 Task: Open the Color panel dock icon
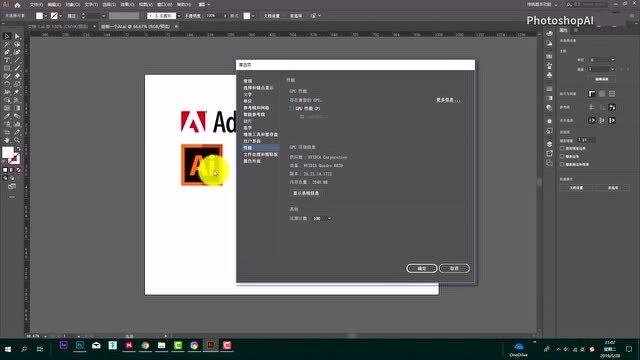coord(549,34)
